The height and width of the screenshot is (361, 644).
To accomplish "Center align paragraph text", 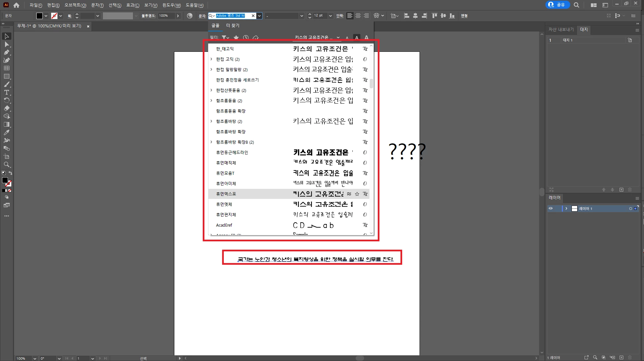I will tap(358, 16).
